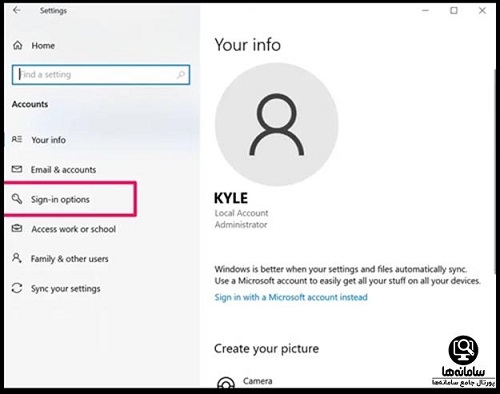This screenshot has width=500, height=394.
Task: Open Access work or school
Action: [x=74, y=229]
